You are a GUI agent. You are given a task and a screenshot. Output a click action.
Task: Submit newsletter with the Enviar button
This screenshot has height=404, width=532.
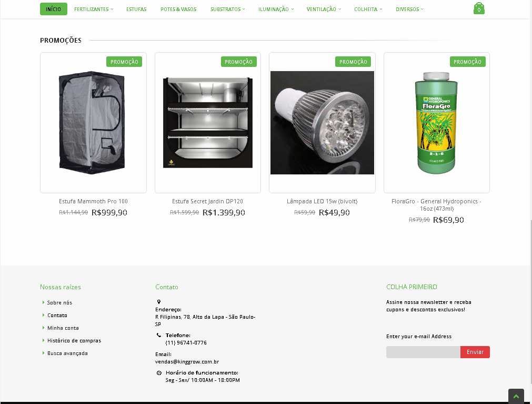click(475, 352)
